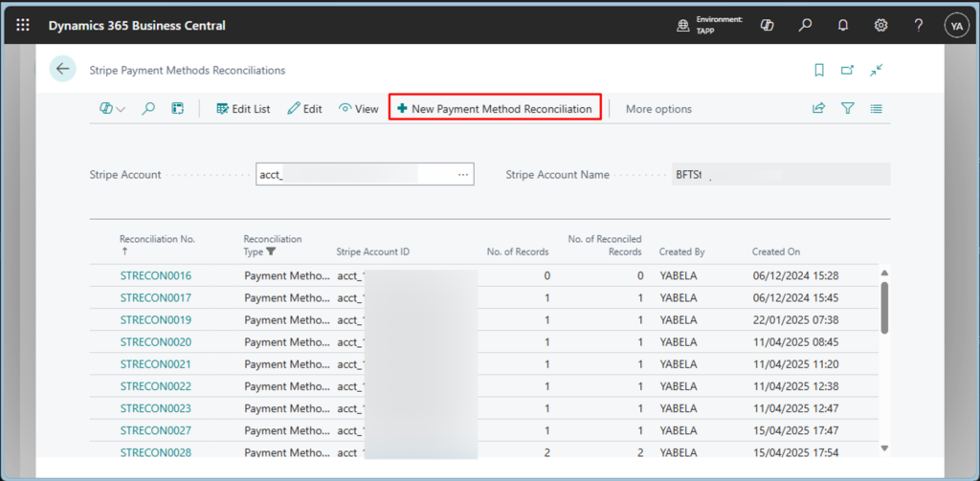Search the list with the magnifier icon
The width and height of the screenshot is (980, 481).
[148, 109]
